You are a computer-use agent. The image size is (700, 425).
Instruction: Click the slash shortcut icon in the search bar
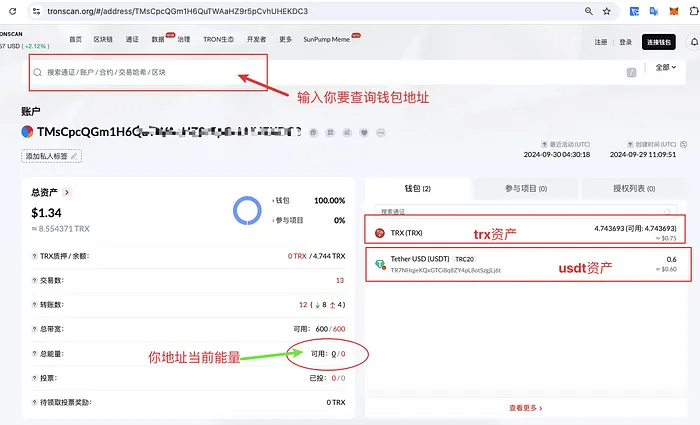pos(631,72)
